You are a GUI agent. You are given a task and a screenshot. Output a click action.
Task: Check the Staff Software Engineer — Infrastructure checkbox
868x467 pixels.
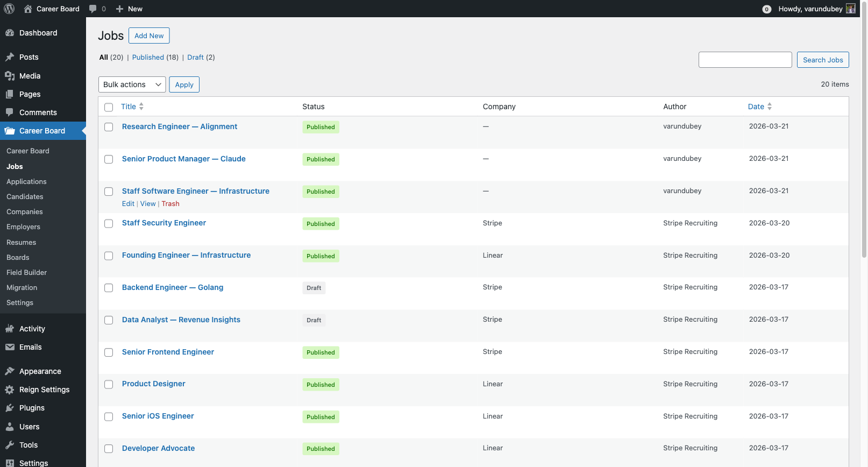[109, 192]
